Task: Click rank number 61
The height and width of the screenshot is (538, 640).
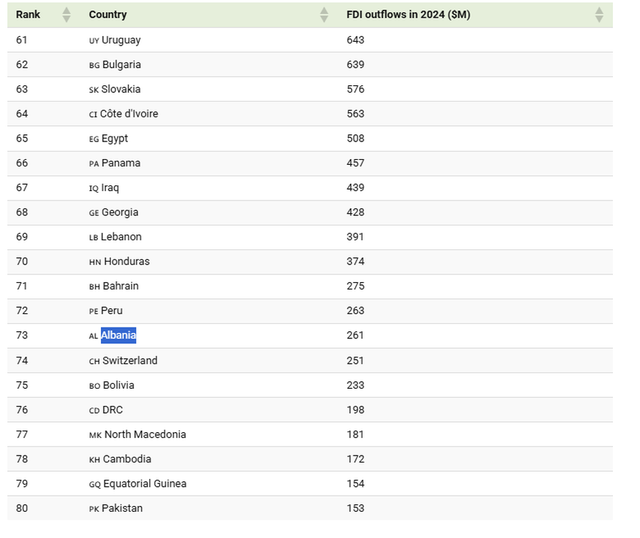Action: (x=22, y=40)
